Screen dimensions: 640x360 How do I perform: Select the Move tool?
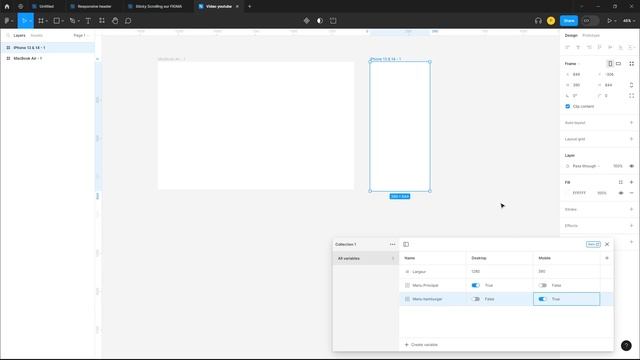coord(24,20)
